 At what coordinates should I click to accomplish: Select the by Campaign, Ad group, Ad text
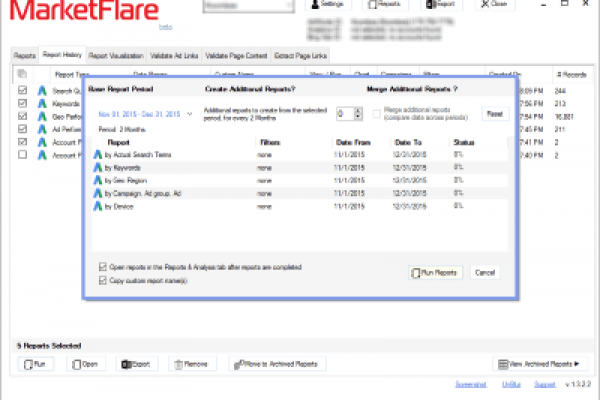[x=143, y=193]
